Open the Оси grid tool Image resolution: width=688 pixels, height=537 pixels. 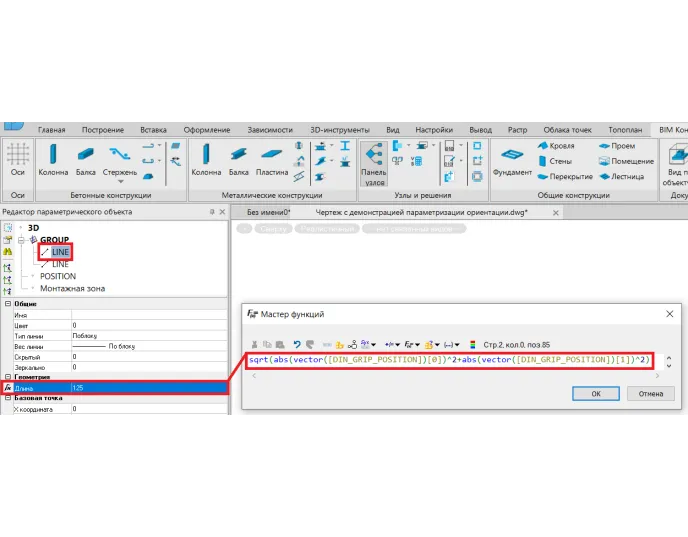pyautogui.click(x=18, y=160)
